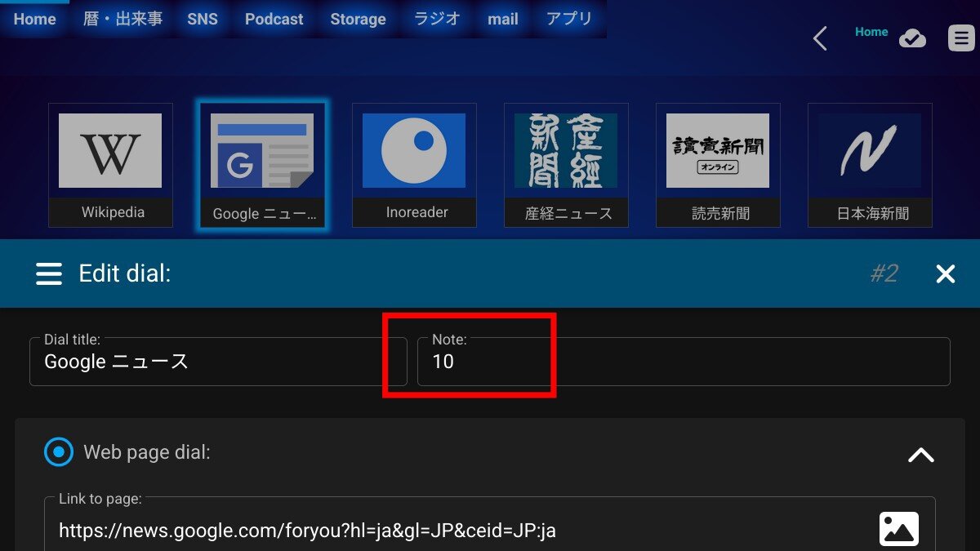The width and height of the screenshot is (980, 551).
Task: Open the Inoreader dial
Action: click(414, 165)
